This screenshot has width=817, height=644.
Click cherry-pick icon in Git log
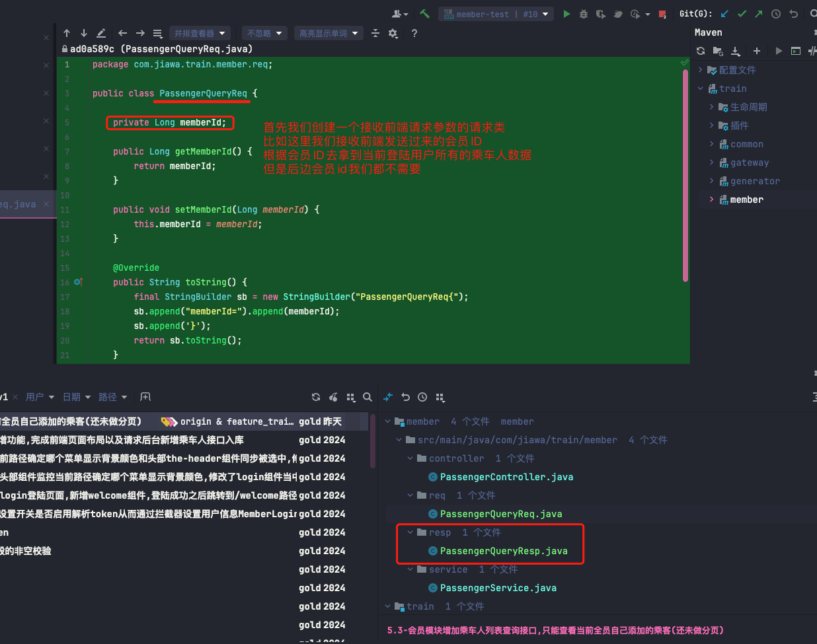point(333,397)
